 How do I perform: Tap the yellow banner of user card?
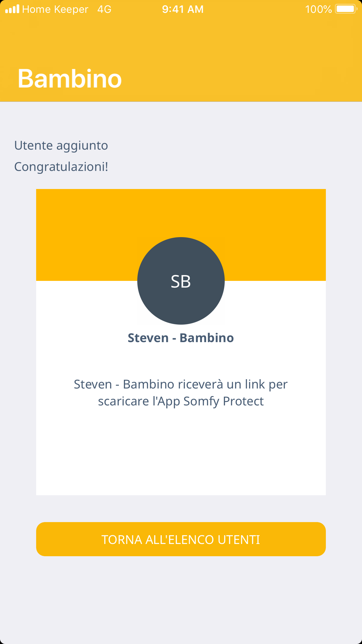click(87, 228)
